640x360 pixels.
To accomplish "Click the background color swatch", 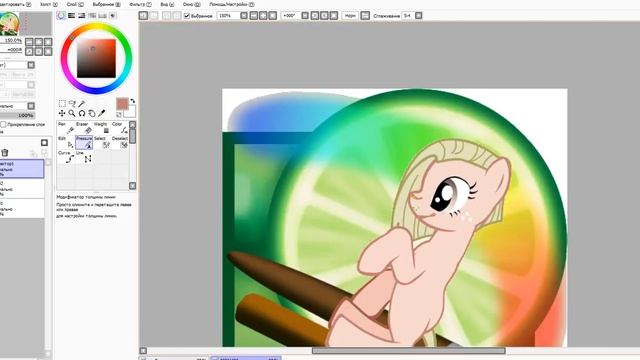I will [x=131, y=111].
